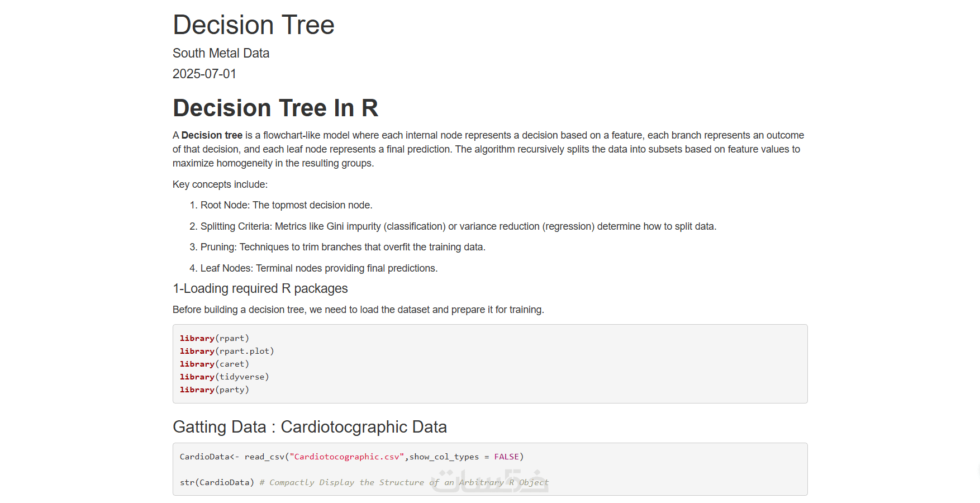Click the 'Decision Tree' page title
The width and height of the screenshot is (980, 503).
[253, 25]
